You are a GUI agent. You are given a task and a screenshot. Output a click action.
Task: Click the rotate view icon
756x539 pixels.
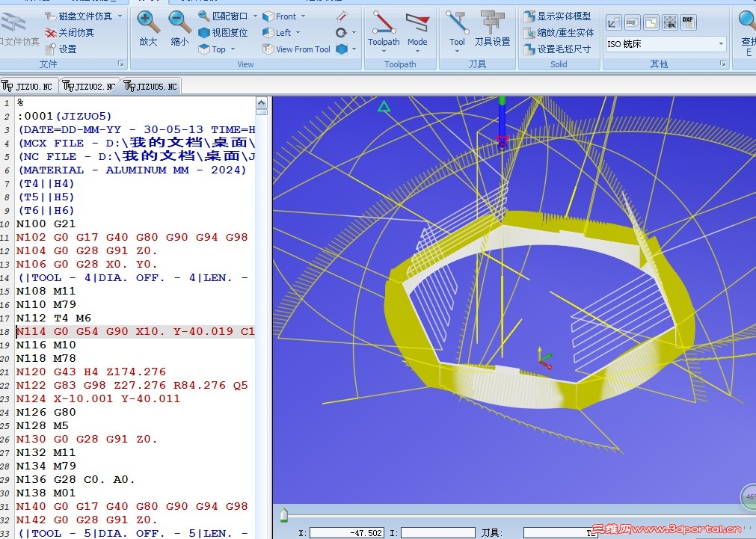(x=341, y=33)
